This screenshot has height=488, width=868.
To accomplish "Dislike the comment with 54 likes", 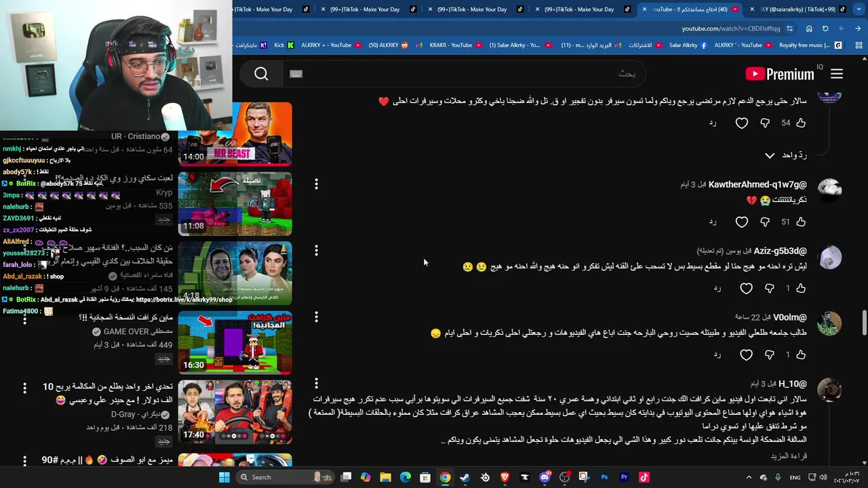I will [765, 123].
